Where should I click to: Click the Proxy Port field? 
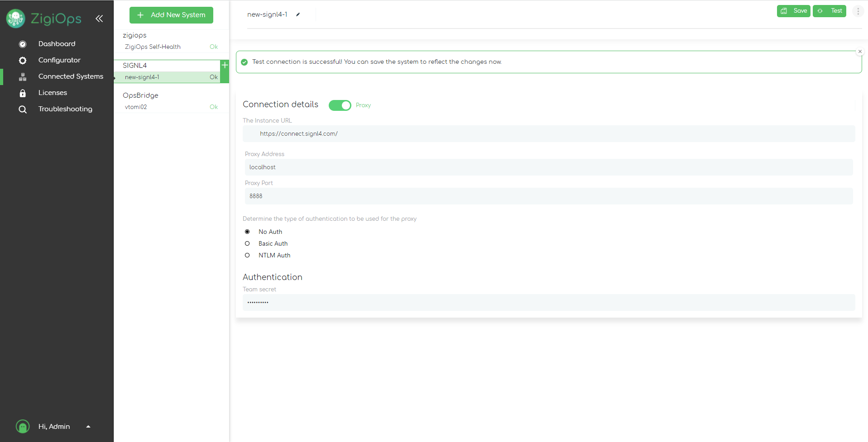(549, 196)
